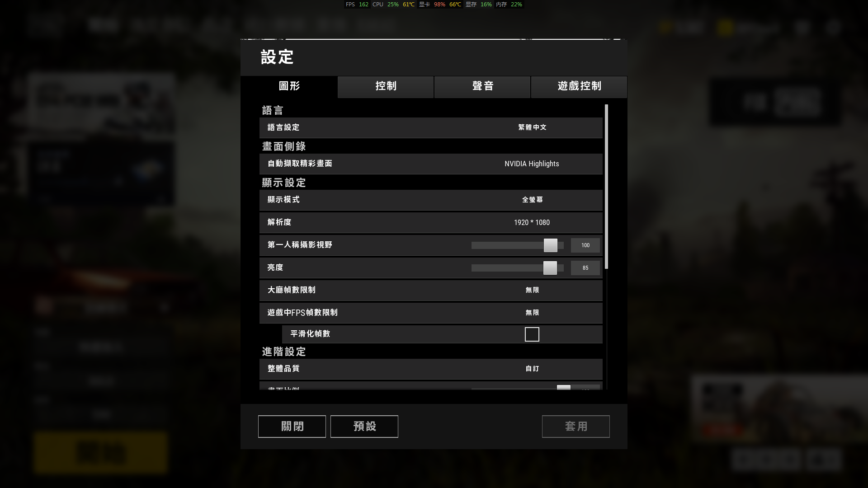The image size is (868, 488).
Task: Switch to the 控制 tab
Action: [x=386, y=87]
